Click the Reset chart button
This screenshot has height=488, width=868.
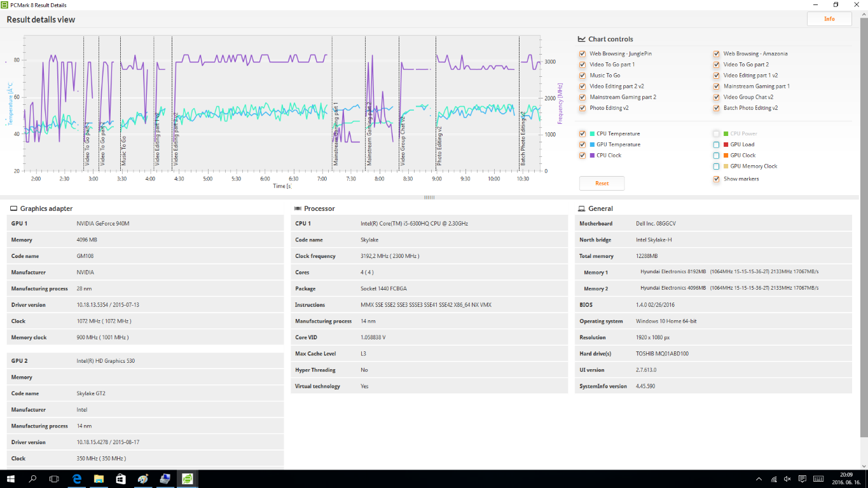click(602, 184)
